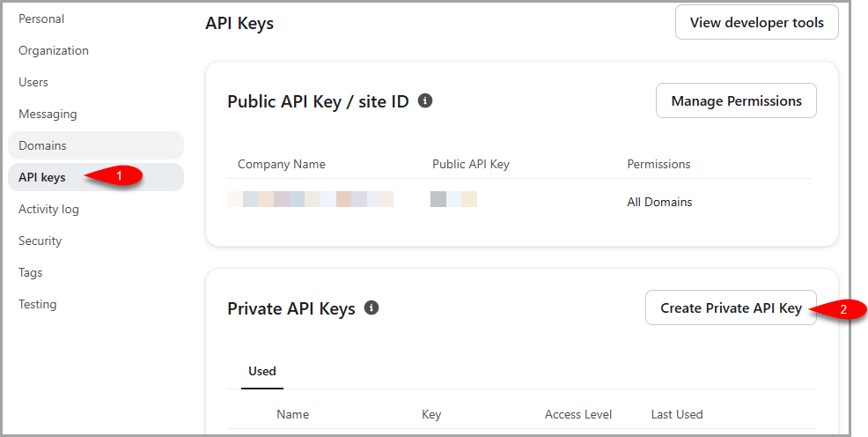Open the Personal settings section

click(41, 19)
